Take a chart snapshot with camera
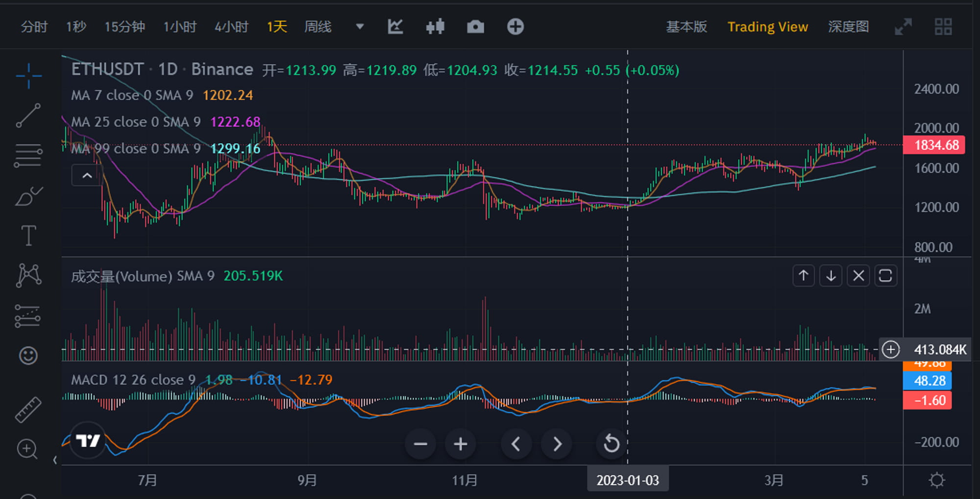980x499 pixels. pos(475,26)
